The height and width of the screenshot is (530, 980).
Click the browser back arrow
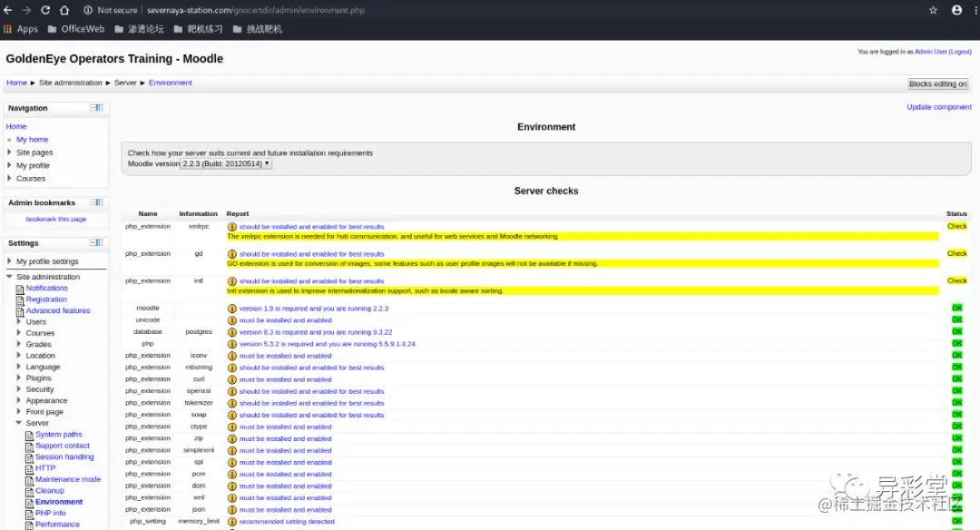coord(7,10)
